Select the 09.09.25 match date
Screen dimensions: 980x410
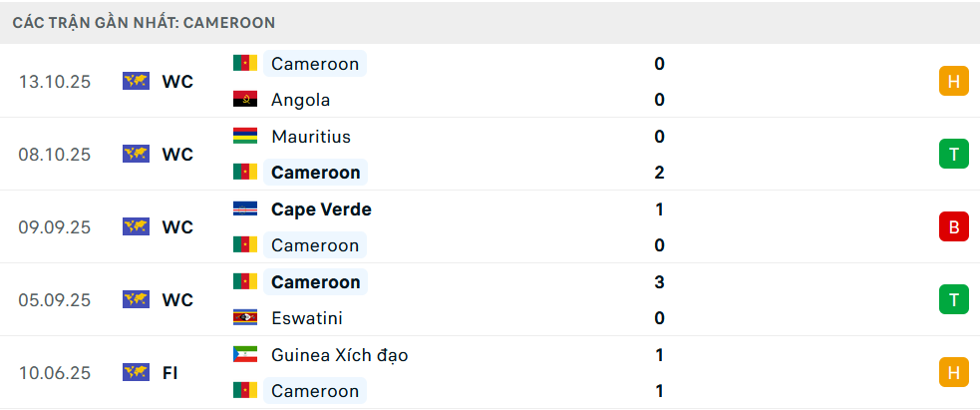click(x=55, y=227)
